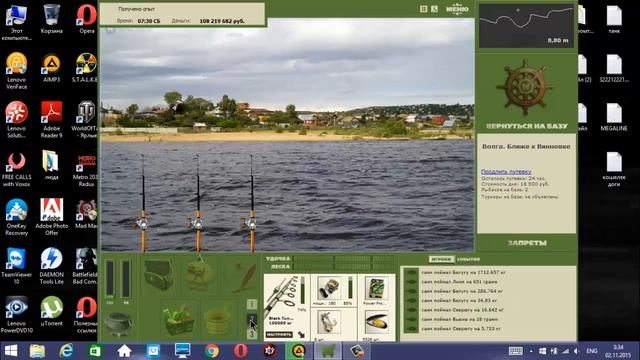Open Adobe Reader 9 desktop shortcut
640x360 pixels.
[x=51, y=120]
